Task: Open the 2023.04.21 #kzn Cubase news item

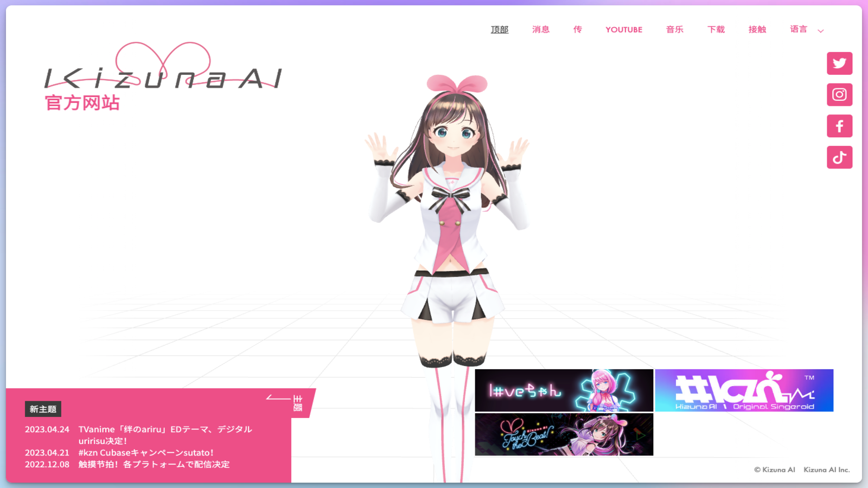Action: click(x=146, y=453)
